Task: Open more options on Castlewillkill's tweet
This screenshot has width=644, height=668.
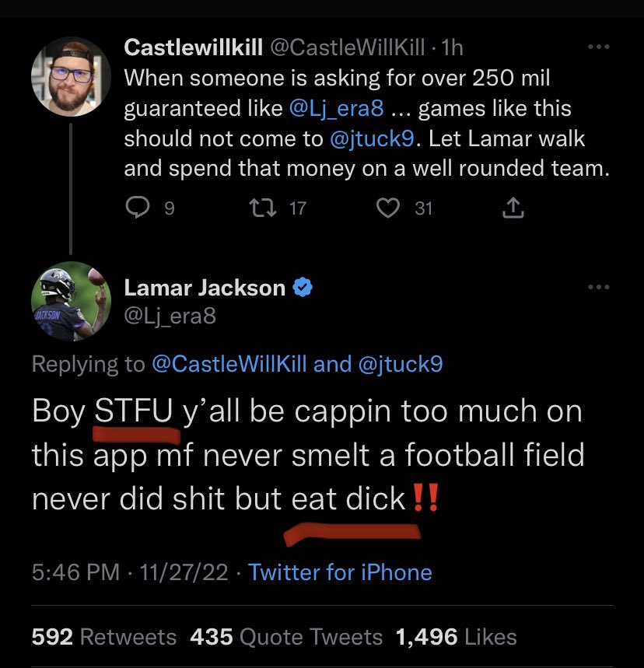Action: tap(598, 47)
